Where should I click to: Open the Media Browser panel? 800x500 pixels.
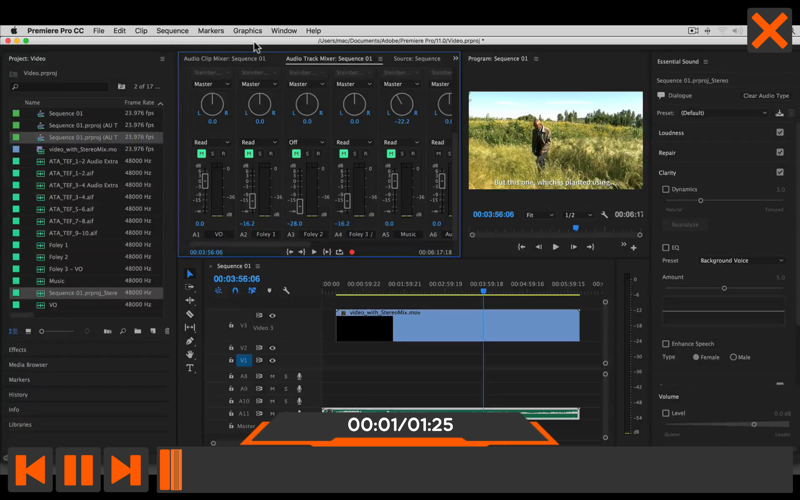point(28,365)
